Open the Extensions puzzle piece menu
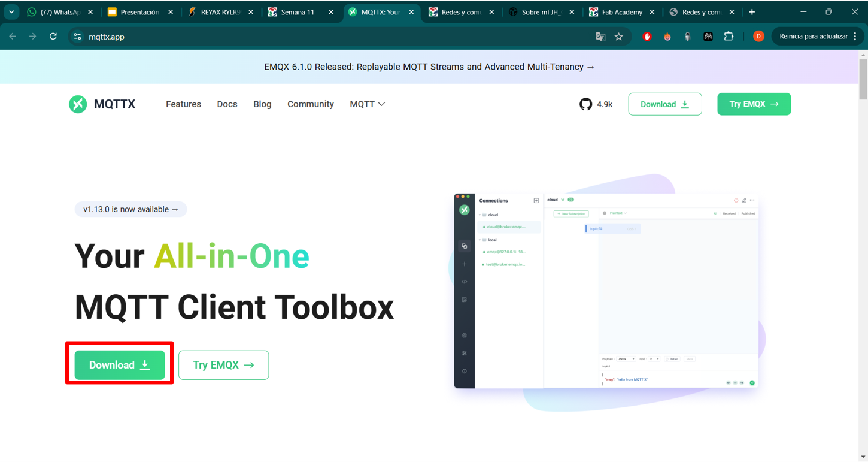 click(729, 37)
